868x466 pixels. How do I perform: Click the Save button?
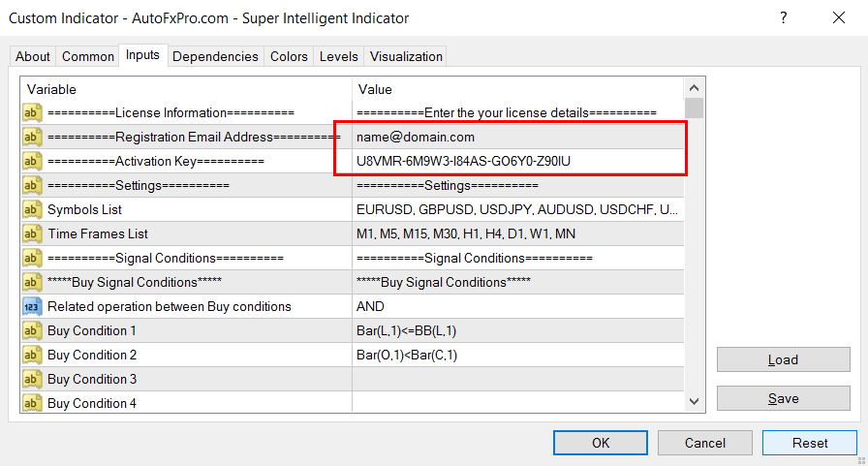point(784,398)
